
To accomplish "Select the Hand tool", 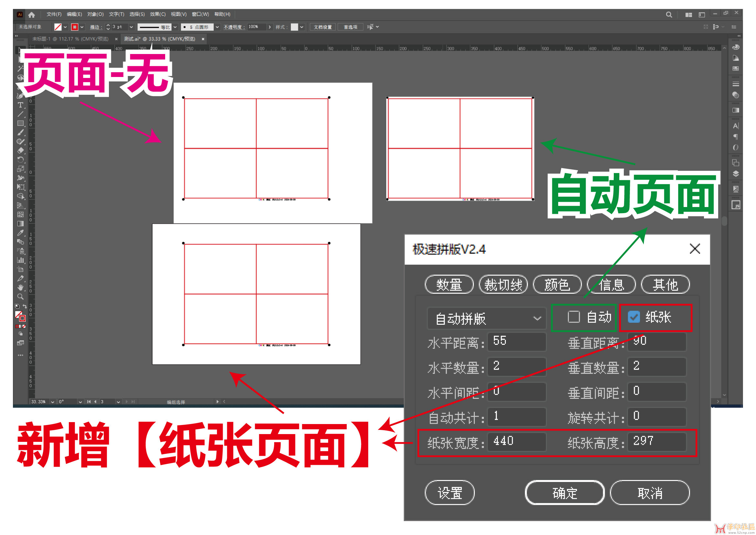I will [x=21, y=287].
